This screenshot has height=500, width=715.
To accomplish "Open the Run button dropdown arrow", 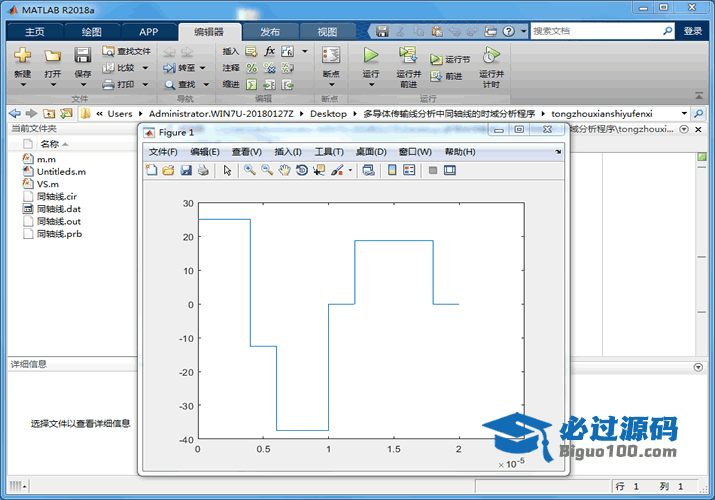I will (x=371, y=85).
